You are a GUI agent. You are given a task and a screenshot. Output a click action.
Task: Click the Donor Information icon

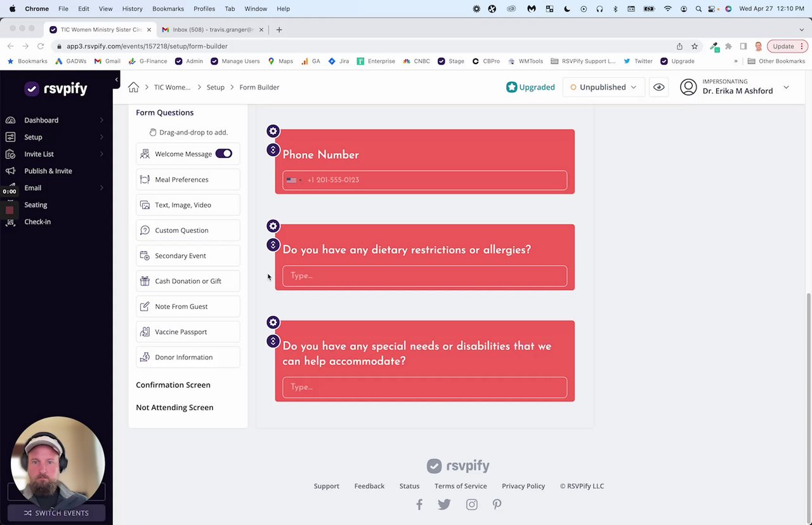(x=145, y=357)
